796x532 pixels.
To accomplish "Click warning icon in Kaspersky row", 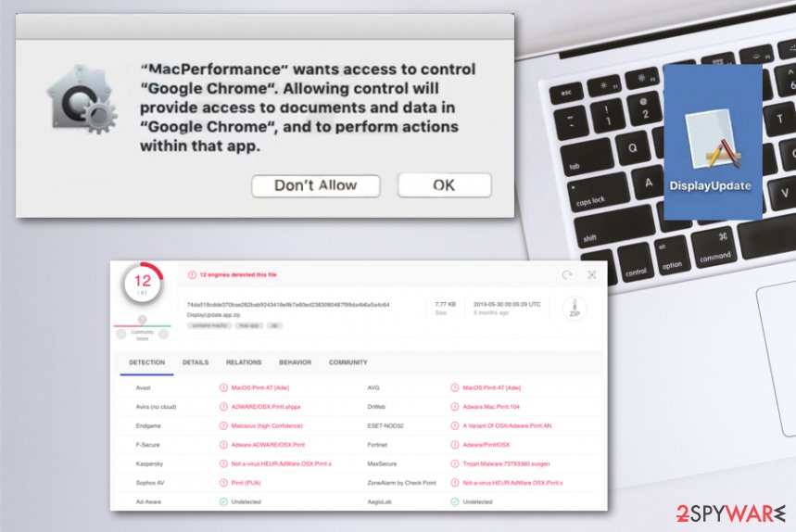I will tap(223, 463).
